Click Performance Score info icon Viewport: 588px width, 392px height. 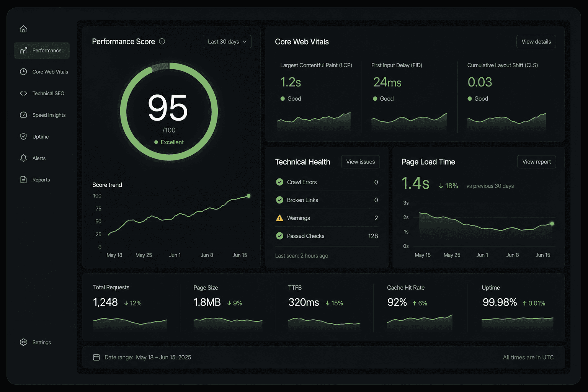pyautogui.click(x=162, y=41)
